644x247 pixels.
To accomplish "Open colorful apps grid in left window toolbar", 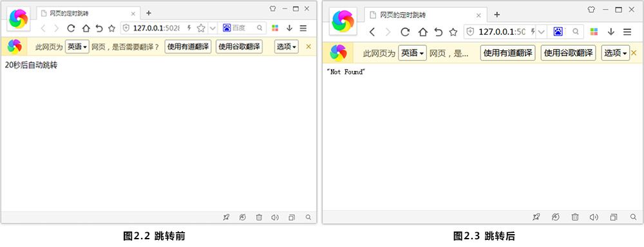I will click(275, 28).
